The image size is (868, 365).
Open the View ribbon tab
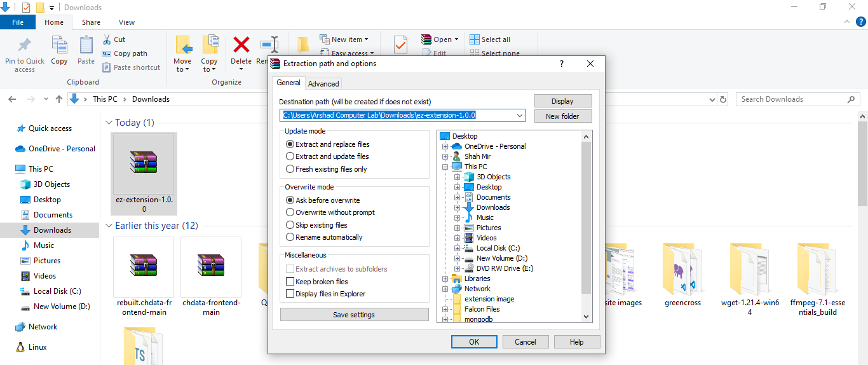coord(126,22)
